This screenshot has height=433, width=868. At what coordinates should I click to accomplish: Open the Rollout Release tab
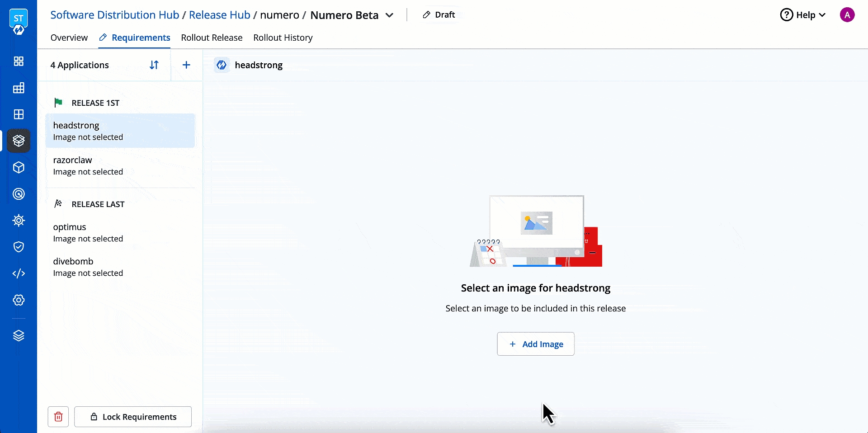pyautogui.click(x=212, y=38)
